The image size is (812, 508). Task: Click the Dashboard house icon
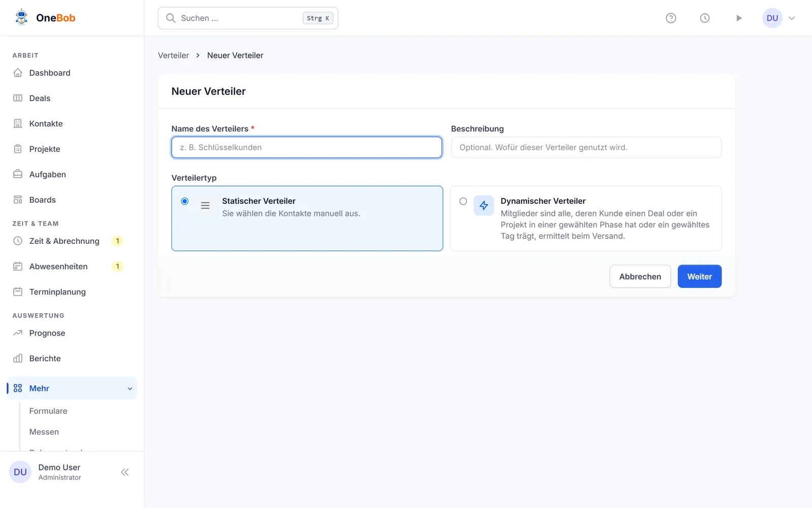click(x=18, y=73)
